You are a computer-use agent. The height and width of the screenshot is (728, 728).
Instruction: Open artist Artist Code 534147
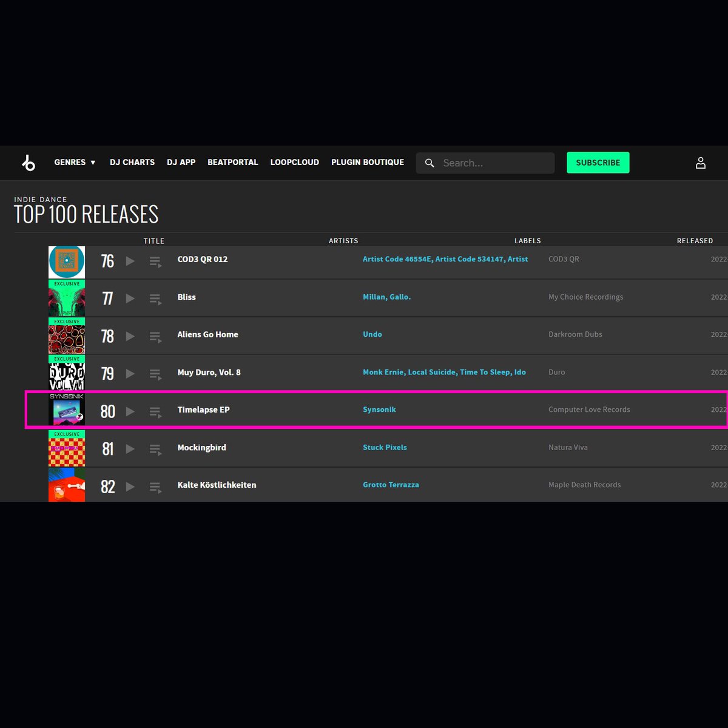tap(470, 259)
